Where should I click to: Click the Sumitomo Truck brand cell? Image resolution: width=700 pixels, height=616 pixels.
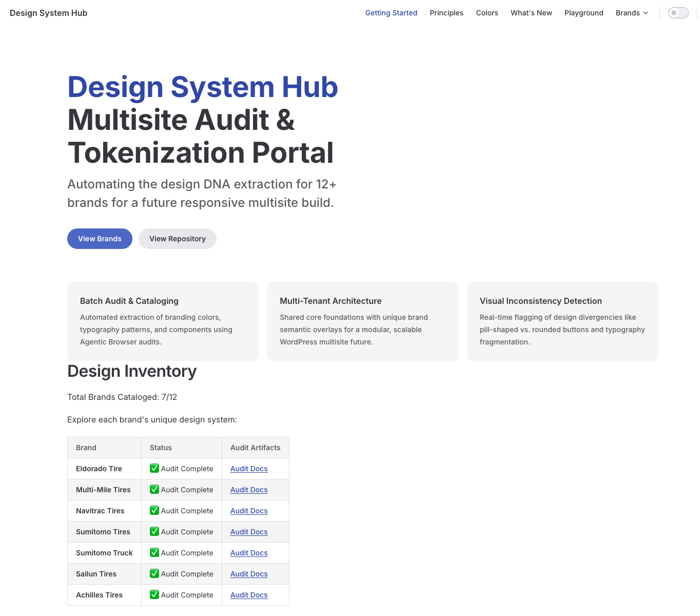pyautogui.click(x=104, y=553)
